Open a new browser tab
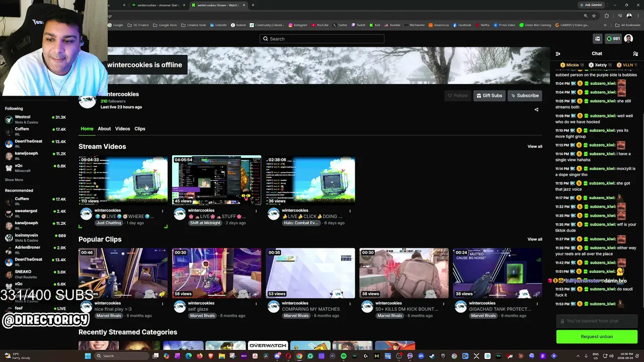This screenshot has height=362, width=644. click(253, 5)
